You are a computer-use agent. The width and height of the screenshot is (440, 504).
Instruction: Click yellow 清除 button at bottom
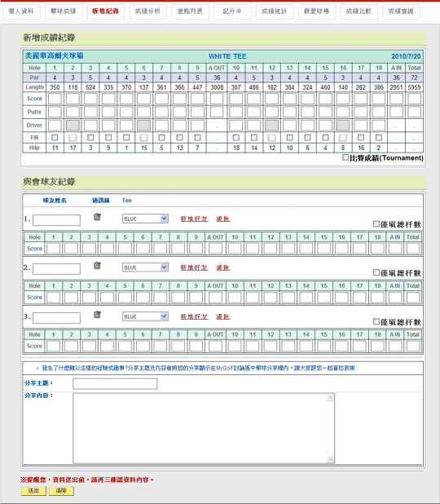pos(61,491)
